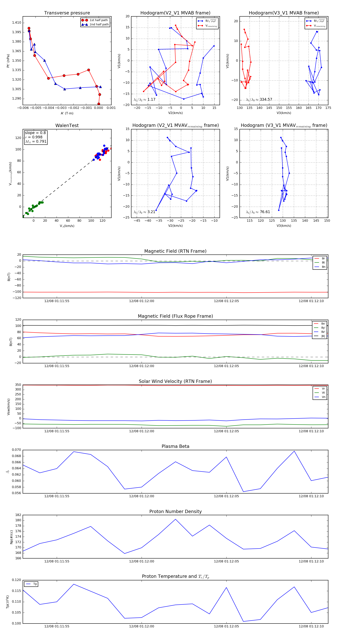
Task: Click '12/08 01:12:05' tick under Solar Wind Velocity
Action: [226, 431]
